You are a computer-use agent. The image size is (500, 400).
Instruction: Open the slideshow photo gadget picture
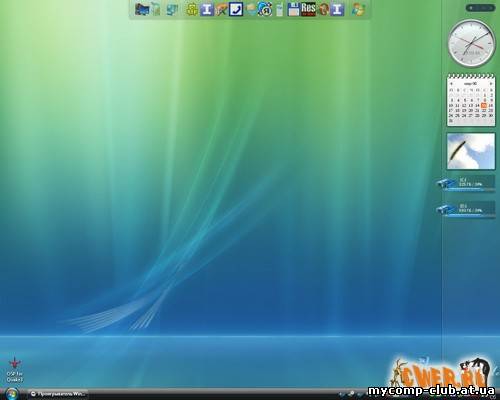point(471,151)
